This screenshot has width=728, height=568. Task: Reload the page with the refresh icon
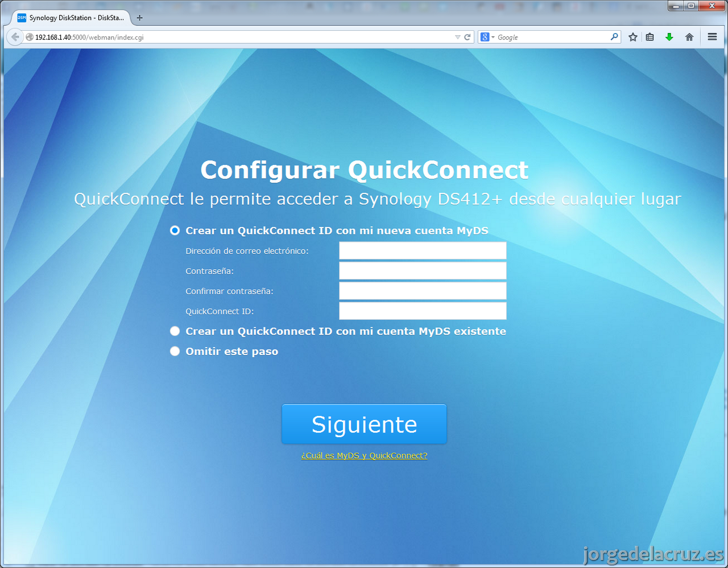click(468, 37)
